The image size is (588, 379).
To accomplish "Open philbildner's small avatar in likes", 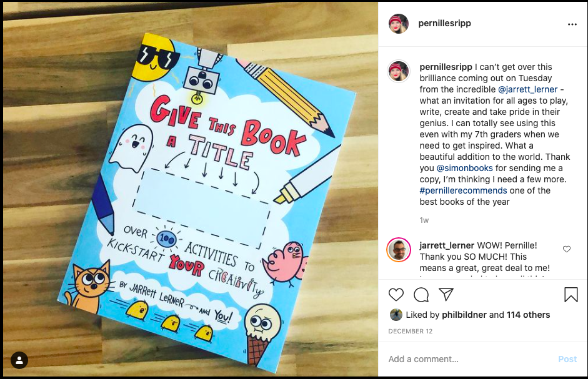I will click(396, 315).
